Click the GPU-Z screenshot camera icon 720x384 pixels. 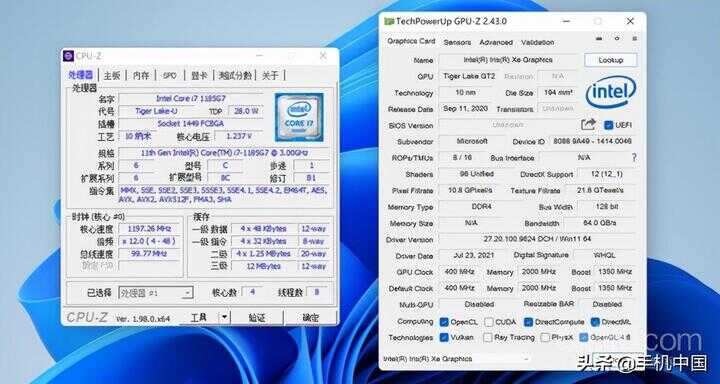pyautogui.click(x=599, y=39)
